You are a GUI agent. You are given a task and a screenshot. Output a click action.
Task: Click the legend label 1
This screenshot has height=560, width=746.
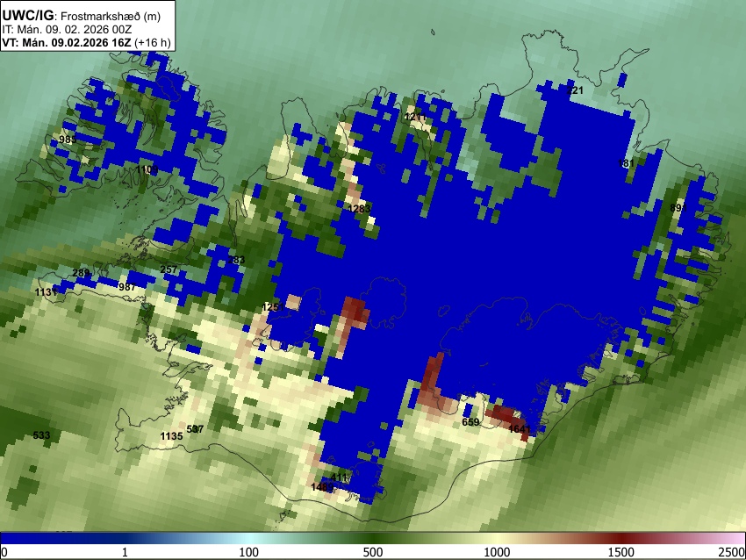click(125, 552)
